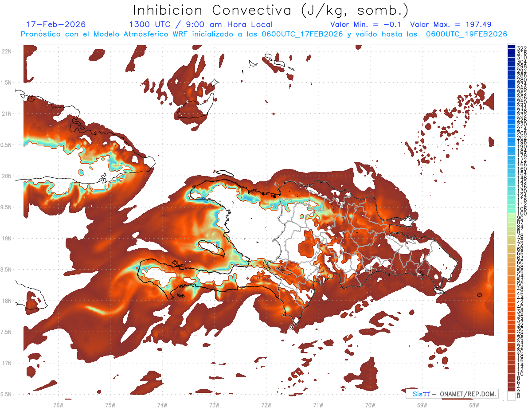This screenshot has height=411, width=532.
Task: Click the "19N" latitude label
Action: point(7,239)
